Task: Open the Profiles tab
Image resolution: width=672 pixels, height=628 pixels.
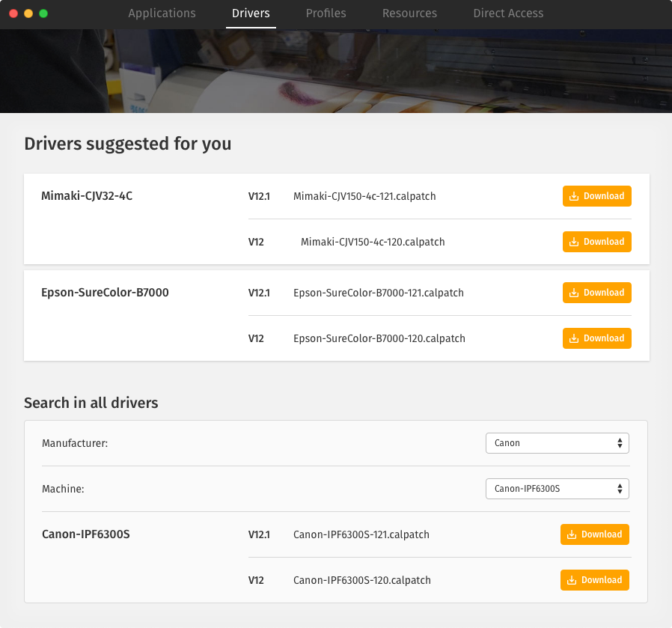Action: pos(326,13)
